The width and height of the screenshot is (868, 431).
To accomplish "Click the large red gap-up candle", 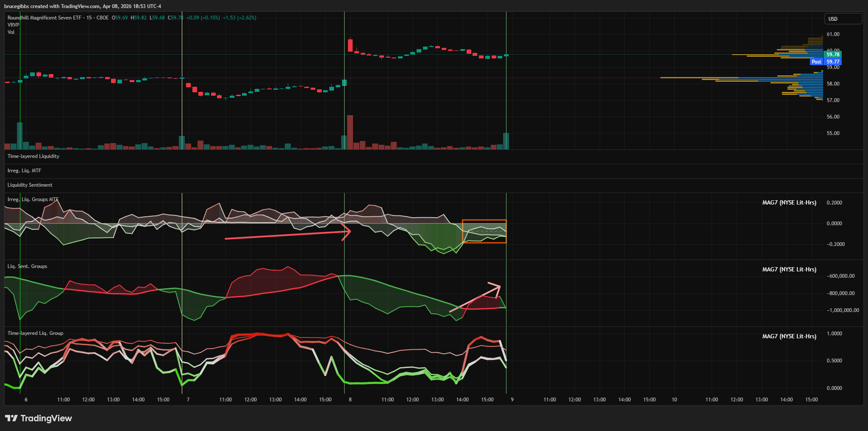I will 350,45.
